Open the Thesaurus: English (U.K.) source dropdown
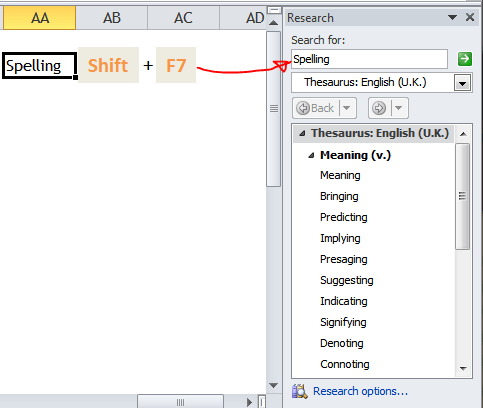483x408 pixels. click(x=462, y=83)
